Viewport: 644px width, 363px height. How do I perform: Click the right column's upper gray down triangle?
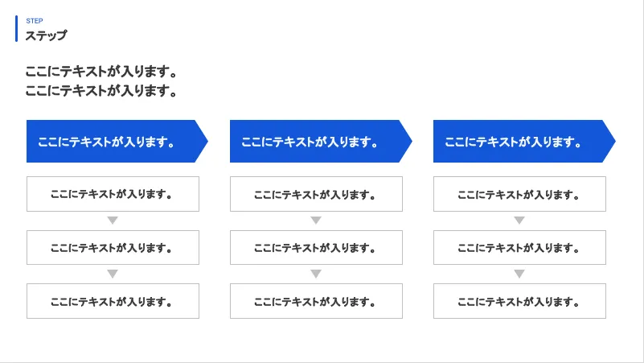coord(519,221)
